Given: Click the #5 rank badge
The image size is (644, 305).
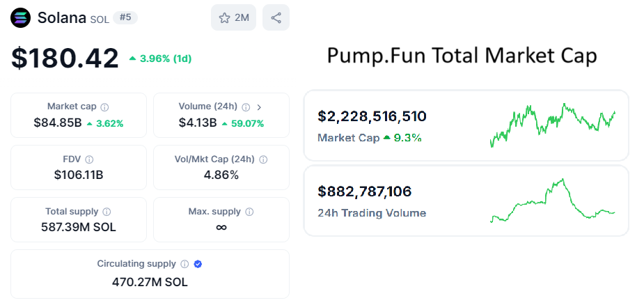Looking at the screenshot, I should click(x=125, y=17).
